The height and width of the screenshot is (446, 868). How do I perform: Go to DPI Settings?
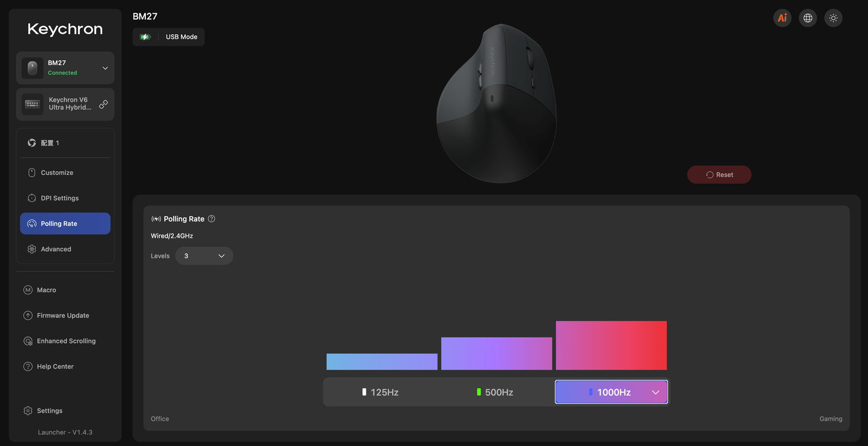point(65,198)
